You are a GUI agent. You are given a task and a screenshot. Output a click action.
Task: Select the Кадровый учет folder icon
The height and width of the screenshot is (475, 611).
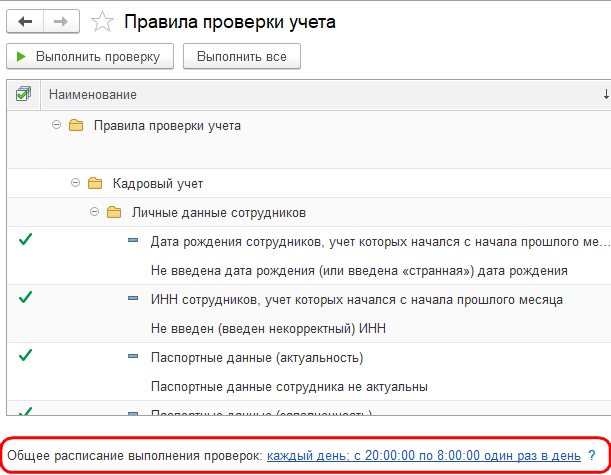(95, 183)
